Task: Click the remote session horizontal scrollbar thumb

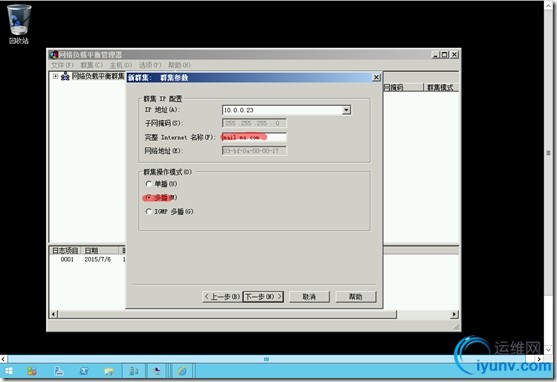Action: pyautogui.click(x=266, y=359)
